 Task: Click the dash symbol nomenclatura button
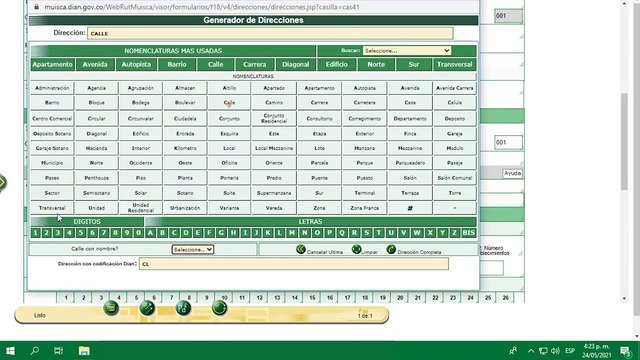tap(454, 208)
